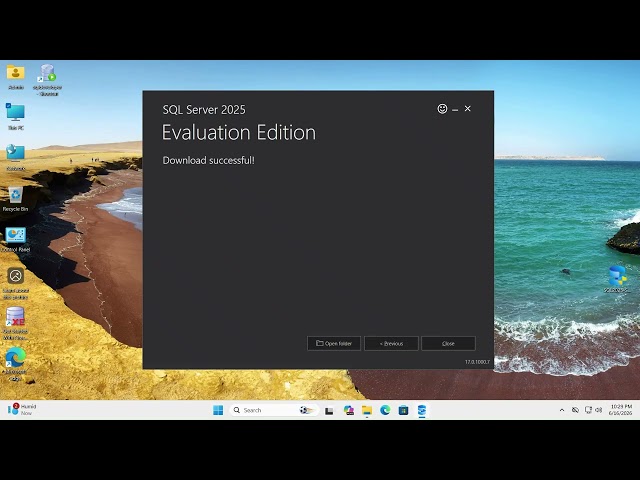Open the Copilot app in taskbar

coord(349,410)
